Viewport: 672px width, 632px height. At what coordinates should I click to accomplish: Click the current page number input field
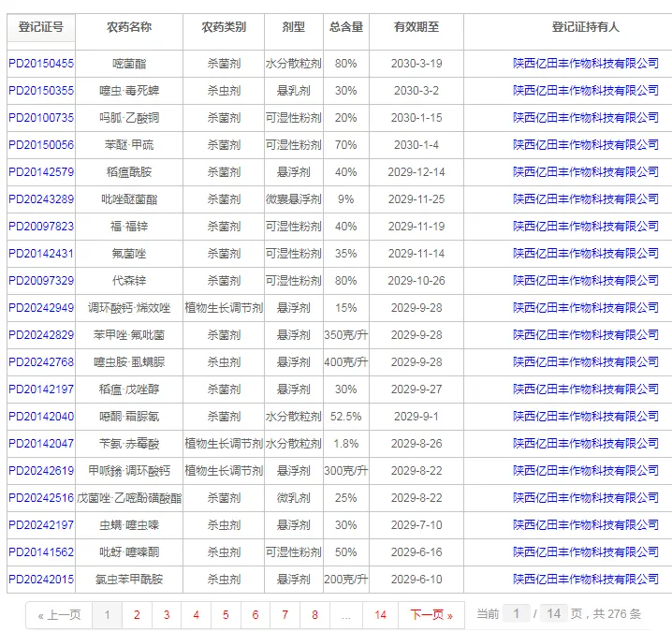tap(517, 613)
